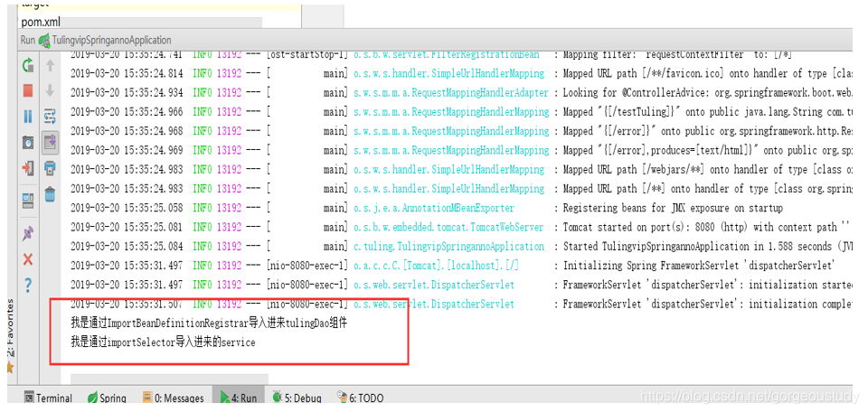
Task: Click 'Registering beans for JMX exposure' message
Action: (673, 208)
